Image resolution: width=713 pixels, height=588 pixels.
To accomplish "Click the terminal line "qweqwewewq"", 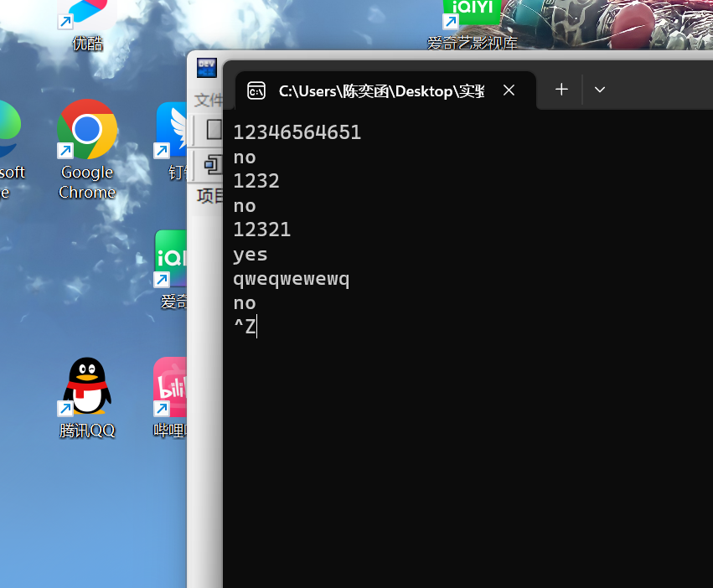I will (292, 279).
